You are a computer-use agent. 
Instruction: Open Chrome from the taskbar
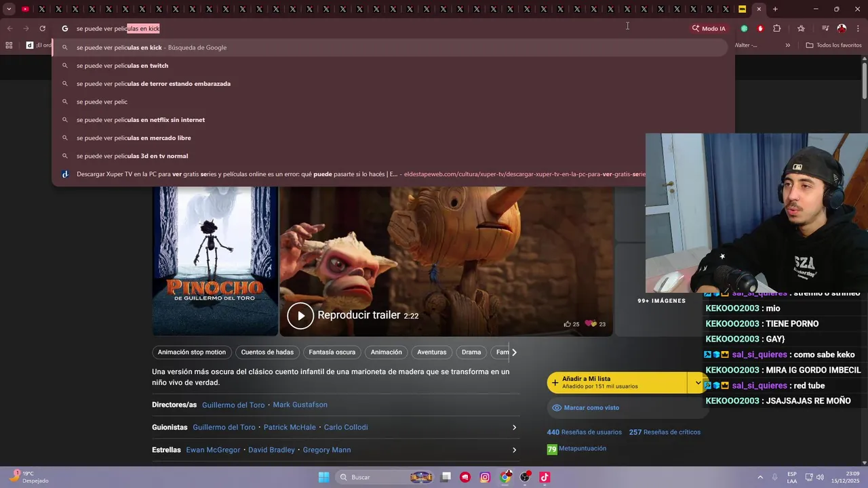(x=505, y=477)
